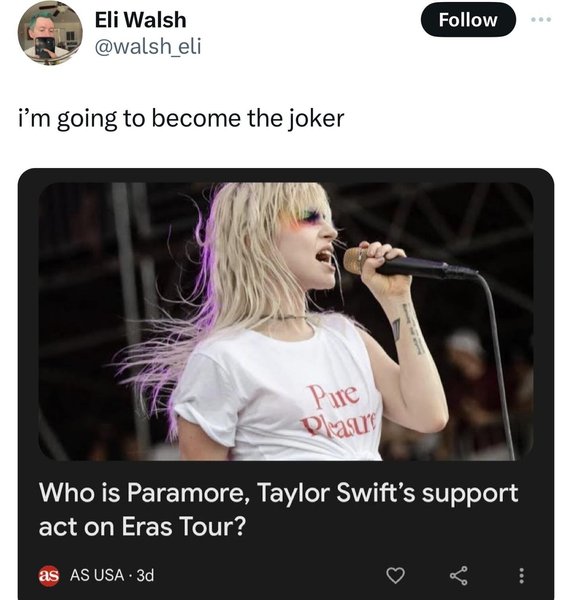Viewport: 572px width, 600px height.
Task: Share the article using the share icon
Action: click(458, 576)
